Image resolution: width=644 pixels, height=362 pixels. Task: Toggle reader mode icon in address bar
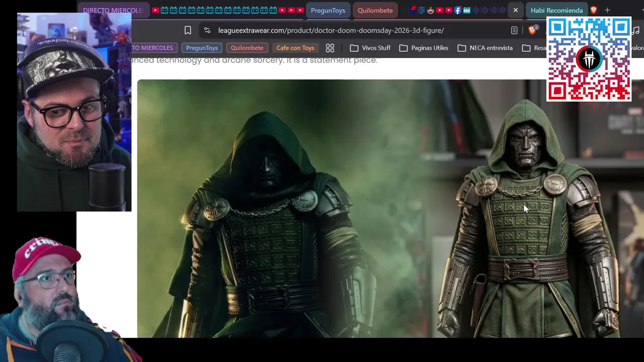pos(514,30)
